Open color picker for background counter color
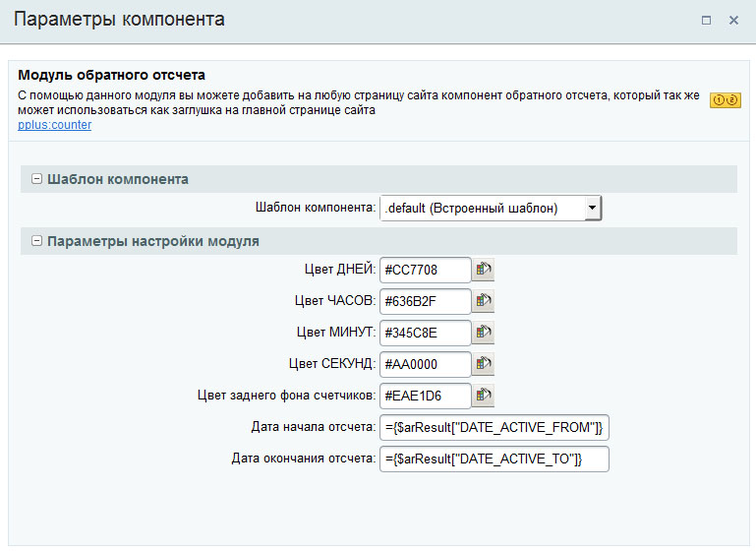The width and height of the screenshot is (756, 551). (x=483, y=396)
